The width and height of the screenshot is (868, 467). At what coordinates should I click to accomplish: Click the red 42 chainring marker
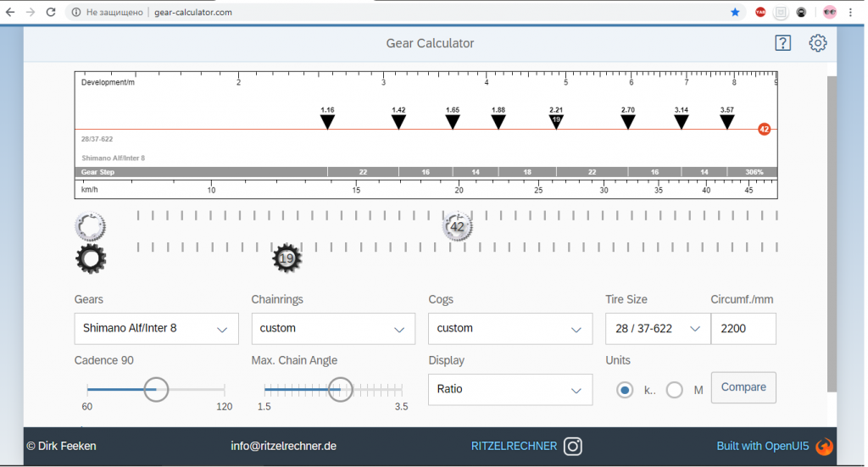pyautogui.click(x=764, y=130)
